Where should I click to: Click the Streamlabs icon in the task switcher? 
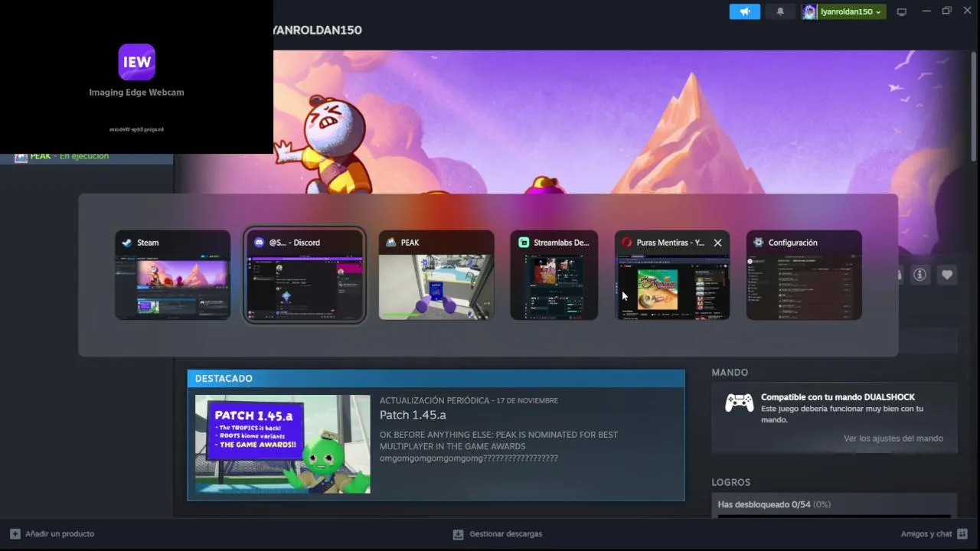(524, 243)
